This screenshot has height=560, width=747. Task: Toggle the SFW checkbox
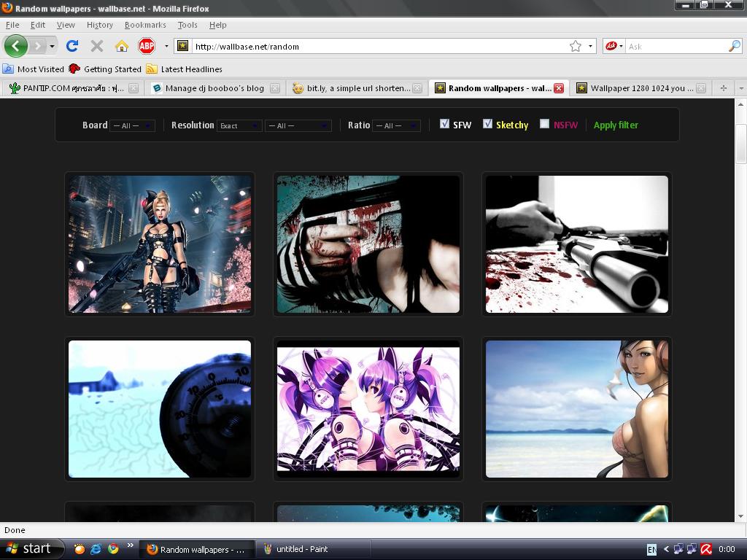tap(444, 124)
